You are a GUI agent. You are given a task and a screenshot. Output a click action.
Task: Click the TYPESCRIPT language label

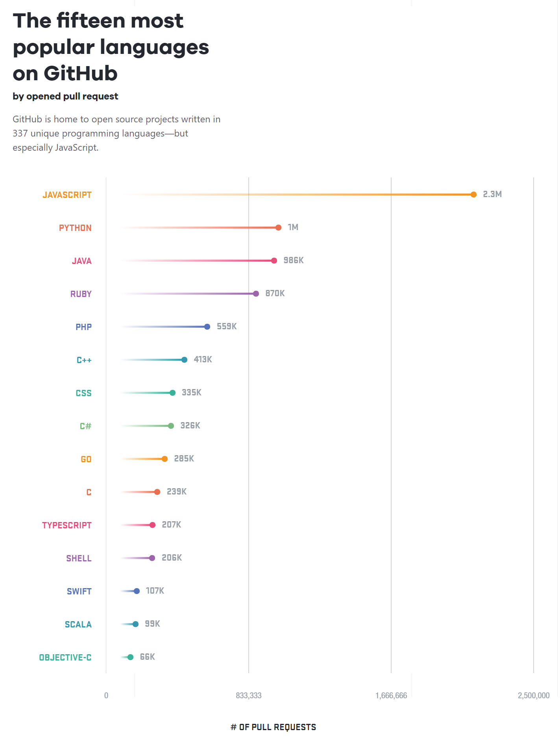click(x=67, y=525)
